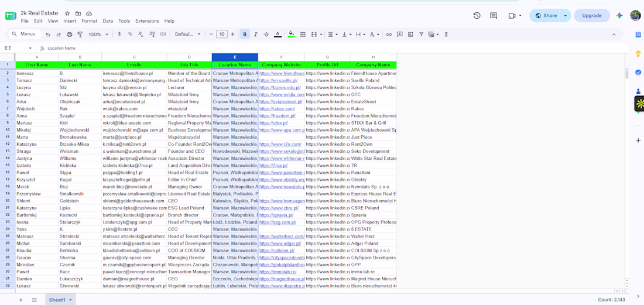Undo the last action
644x305 pixels.
(48, 35)
